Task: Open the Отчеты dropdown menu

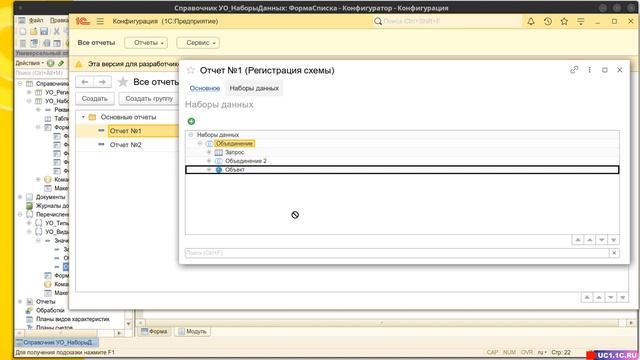Action: click(146, 42)
